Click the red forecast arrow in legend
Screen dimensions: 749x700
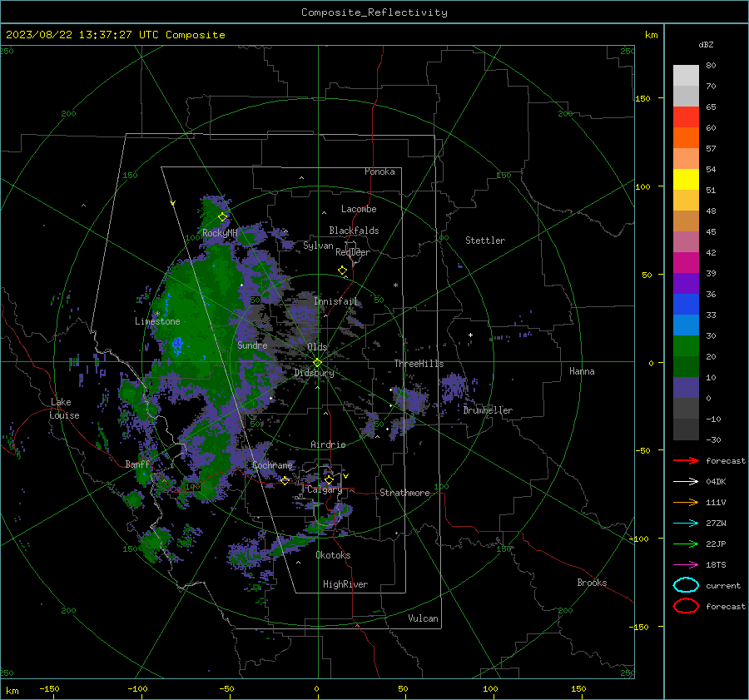coord(686,460)
